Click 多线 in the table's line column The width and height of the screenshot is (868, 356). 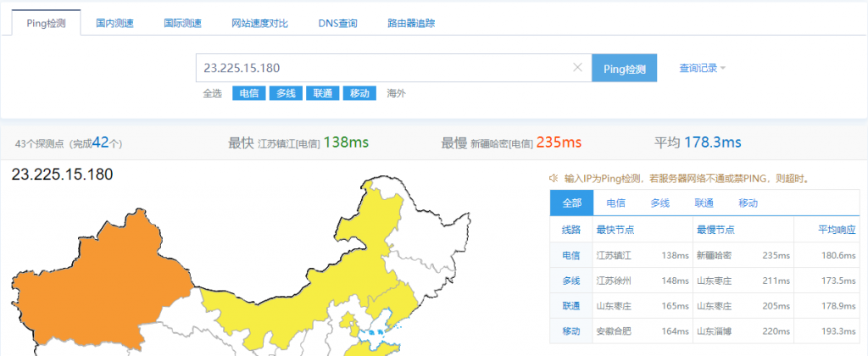click(x=571, y=281)
